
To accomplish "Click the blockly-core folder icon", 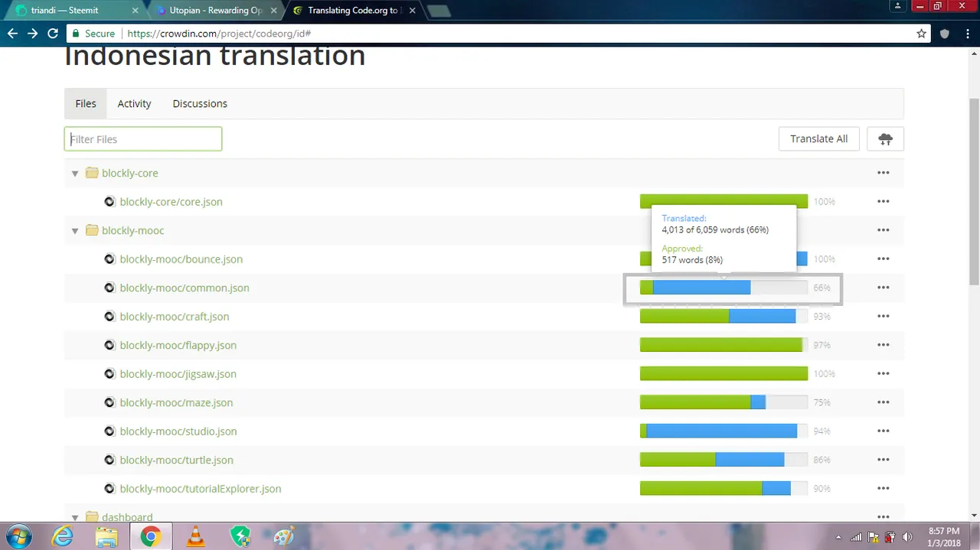I will pyautogui.click(x=92, y=173).
